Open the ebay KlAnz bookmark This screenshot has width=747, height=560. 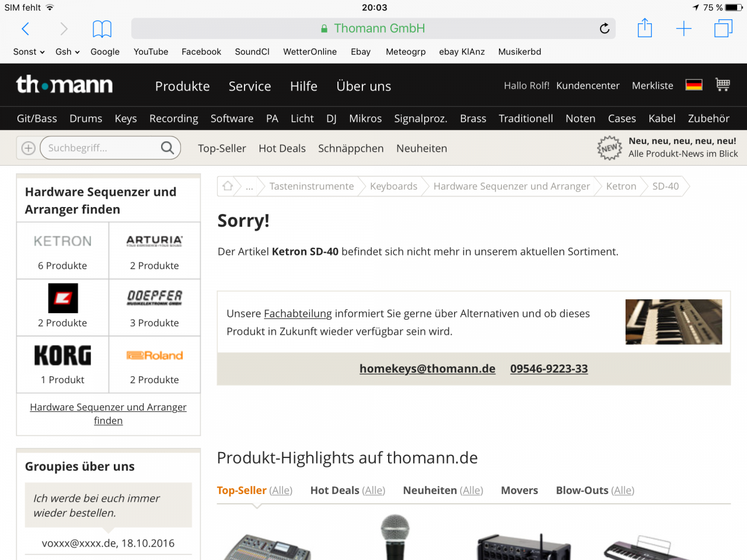462,52
